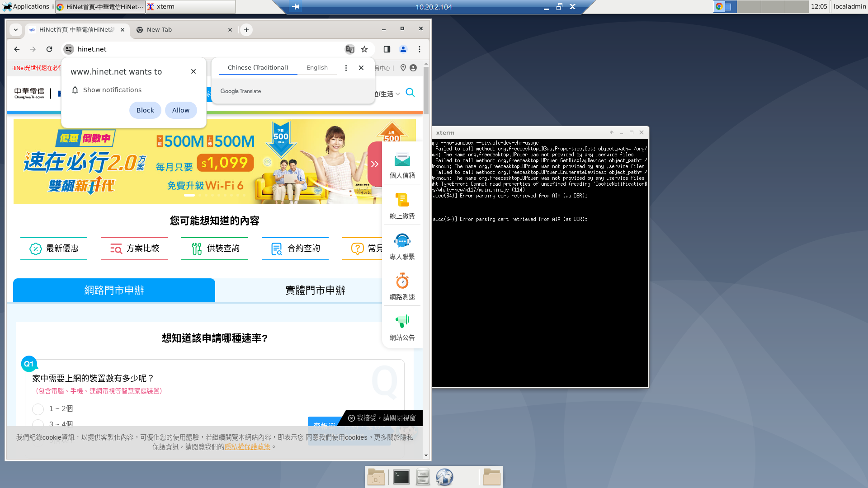Expand the tab search dropdown
Screen dimensions: 868x488
coord(16,30)
